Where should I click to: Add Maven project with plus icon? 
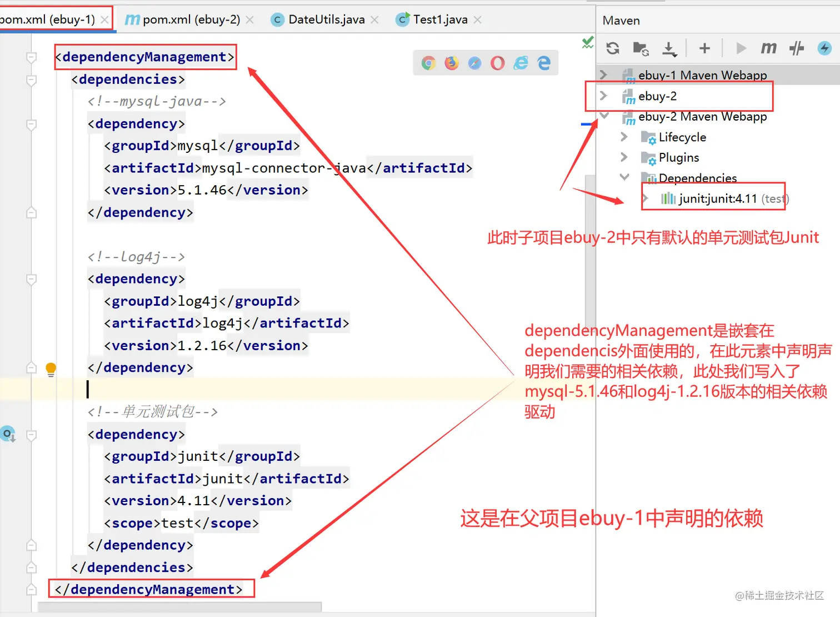point(704,48)
